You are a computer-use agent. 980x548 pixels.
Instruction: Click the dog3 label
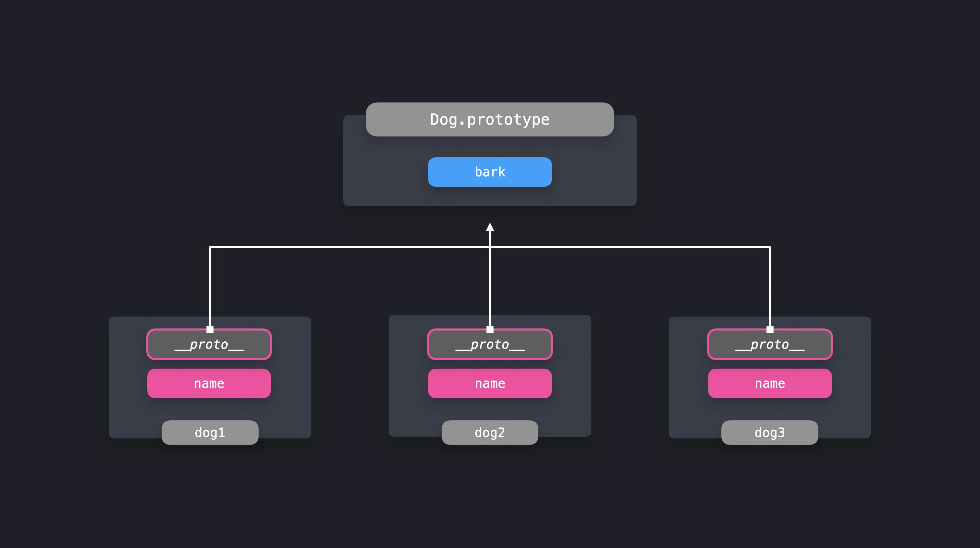[x=770, y=433]
